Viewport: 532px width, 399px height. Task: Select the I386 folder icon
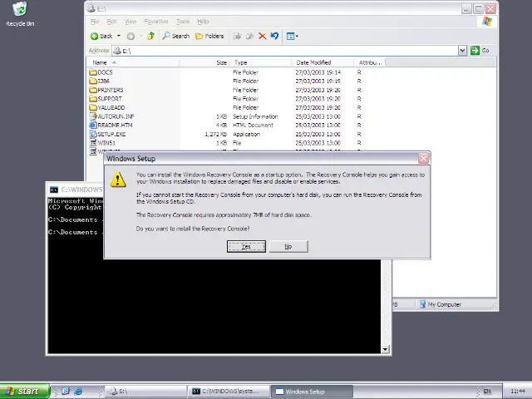93,81
